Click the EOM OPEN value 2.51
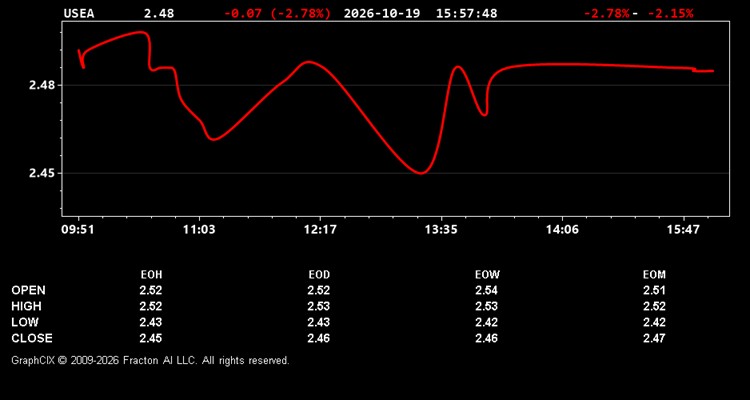The height and width of the screenshot is (400, 750). (654, 290)
